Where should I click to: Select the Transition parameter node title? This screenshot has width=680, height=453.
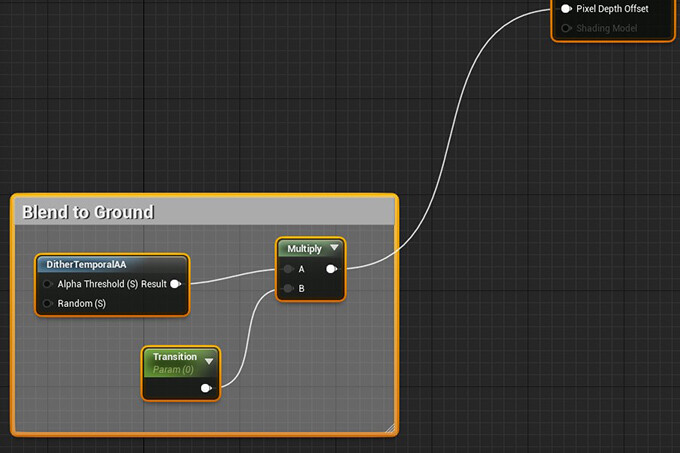pyautogui.click(x=175, y=356)
